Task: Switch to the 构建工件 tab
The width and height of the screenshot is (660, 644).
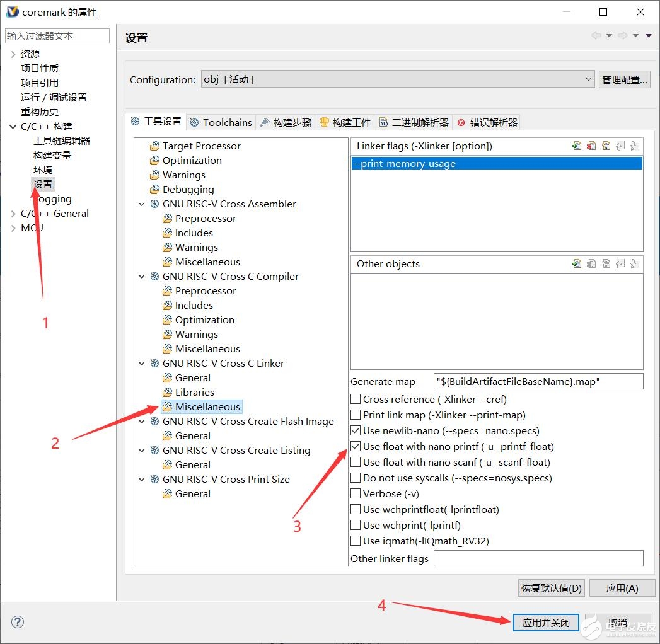Action: click(345, 122)
